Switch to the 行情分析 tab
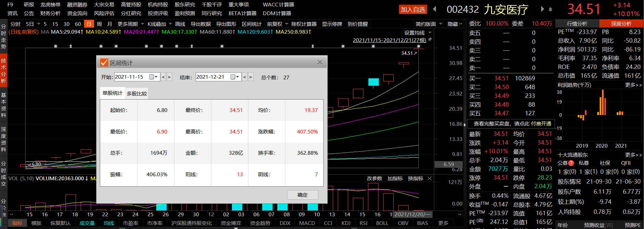This screenshot has height=229, width=644. click(x=577, y=24)
